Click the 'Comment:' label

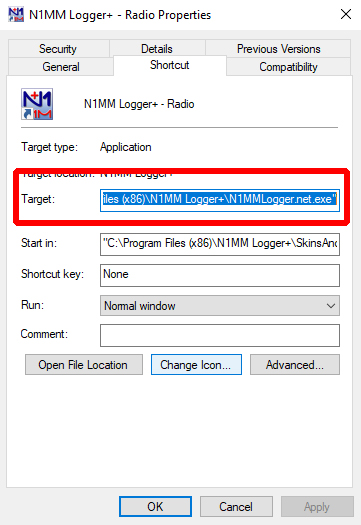tap(44, 334)
